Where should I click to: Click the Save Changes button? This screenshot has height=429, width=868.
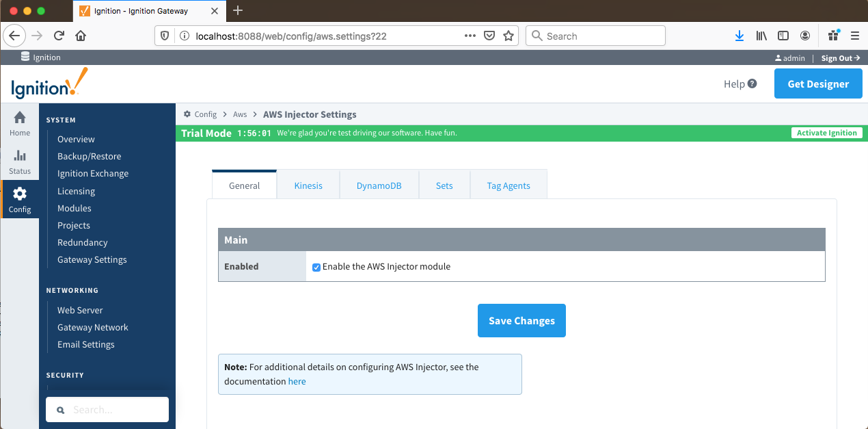521,320
